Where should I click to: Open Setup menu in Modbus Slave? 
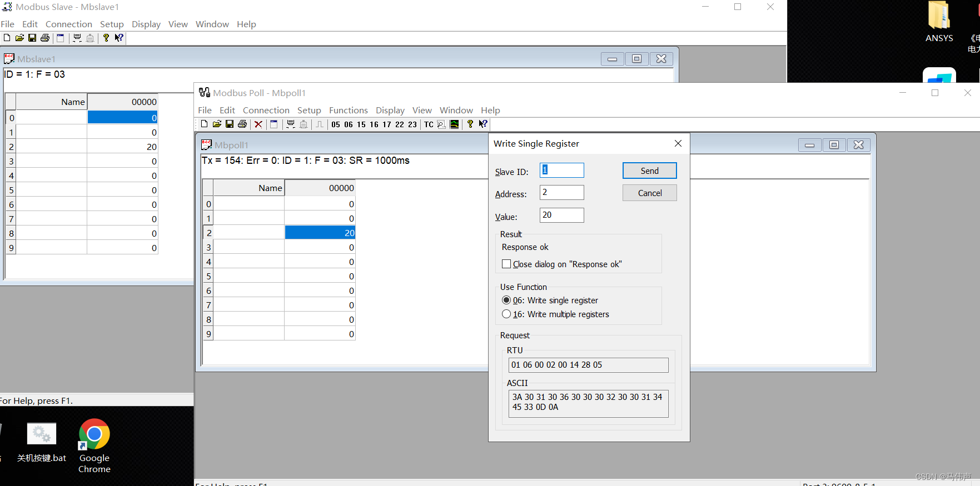(112, 24)
